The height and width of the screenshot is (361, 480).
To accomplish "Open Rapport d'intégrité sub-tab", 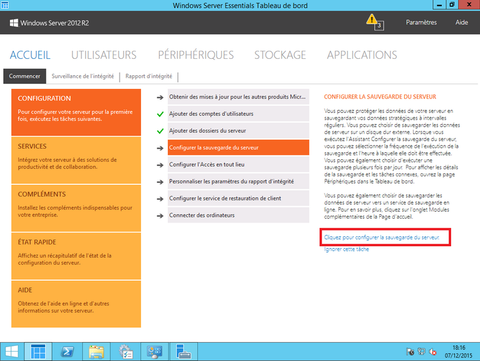I will pos(149,76).
